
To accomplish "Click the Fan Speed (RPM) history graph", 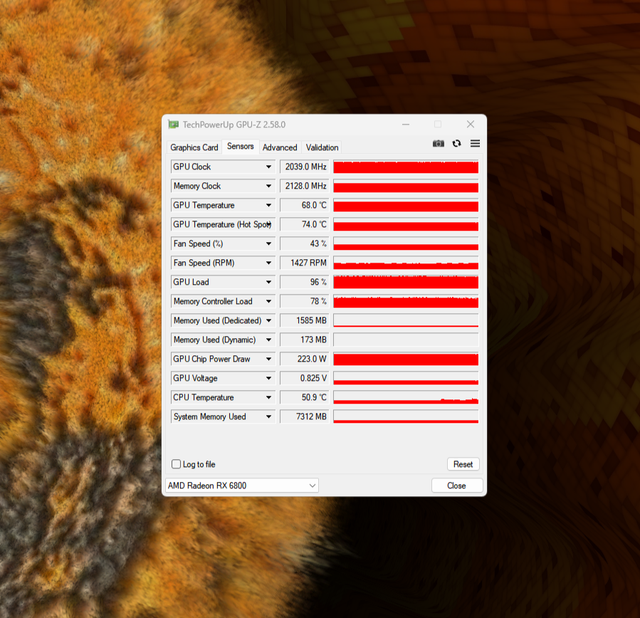I will click(x=406, y=263).
